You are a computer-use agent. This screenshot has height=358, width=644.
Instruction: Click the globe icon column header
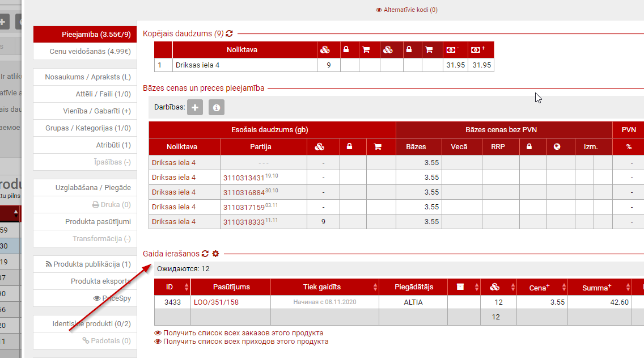pos(557,147)
